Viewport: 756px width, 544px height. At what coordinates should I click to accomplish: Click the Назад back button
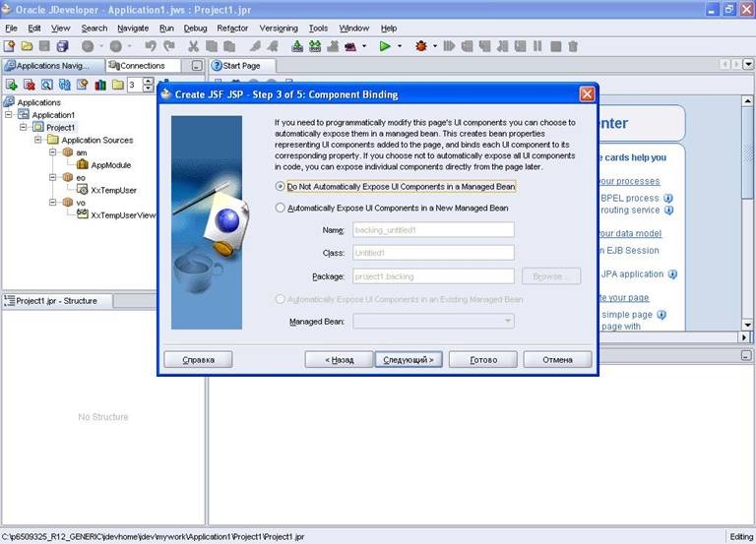coord(340,360)
